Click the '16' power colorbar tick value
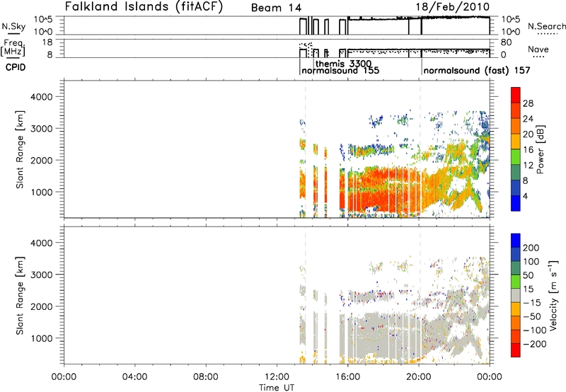This screenshot has width=566, height=392. click(x=528, y=150)
